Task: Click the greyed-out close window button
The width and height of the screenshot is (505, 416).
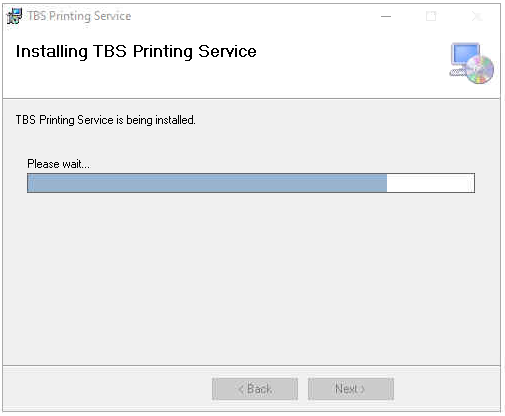Action: tap(477, 16)
